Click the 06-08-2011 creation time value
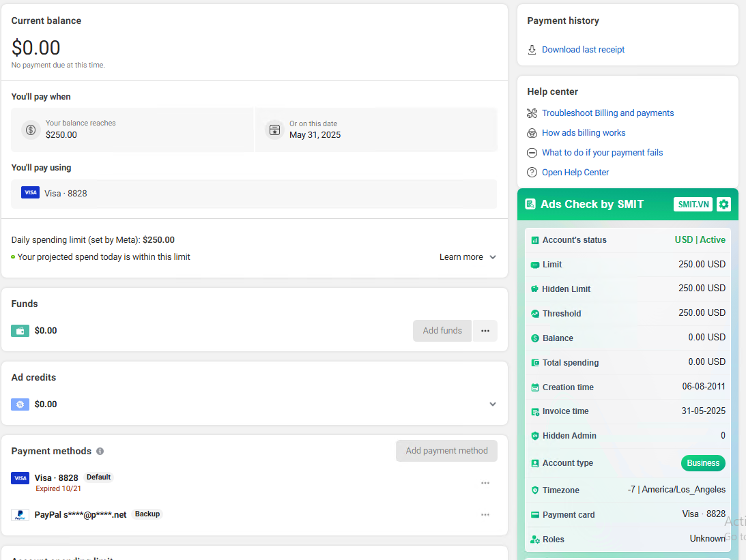Image resolution: width=746 pixels, height=560 pixels. (x=704, y=387)
